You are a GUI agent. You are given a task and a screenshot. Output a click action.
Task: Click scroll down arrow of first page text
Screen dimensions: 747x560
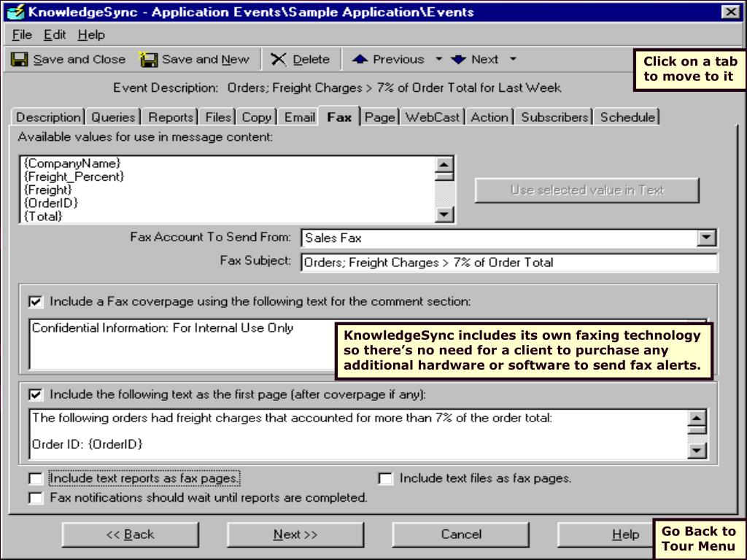click(x=697, y=450)
